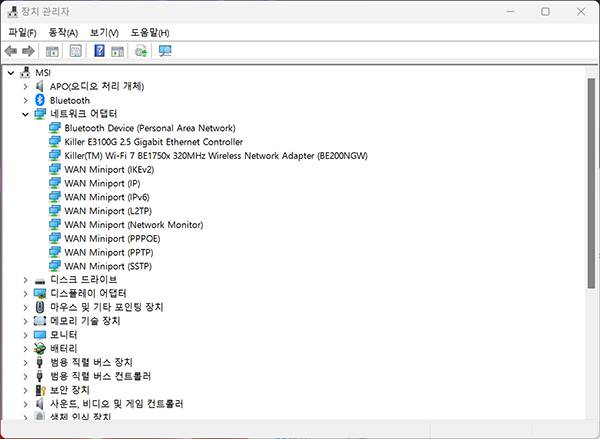Expand the 디스플레이 어댑터 category
The height and width of the screenshot is (439, 600).
click(25, 293)
